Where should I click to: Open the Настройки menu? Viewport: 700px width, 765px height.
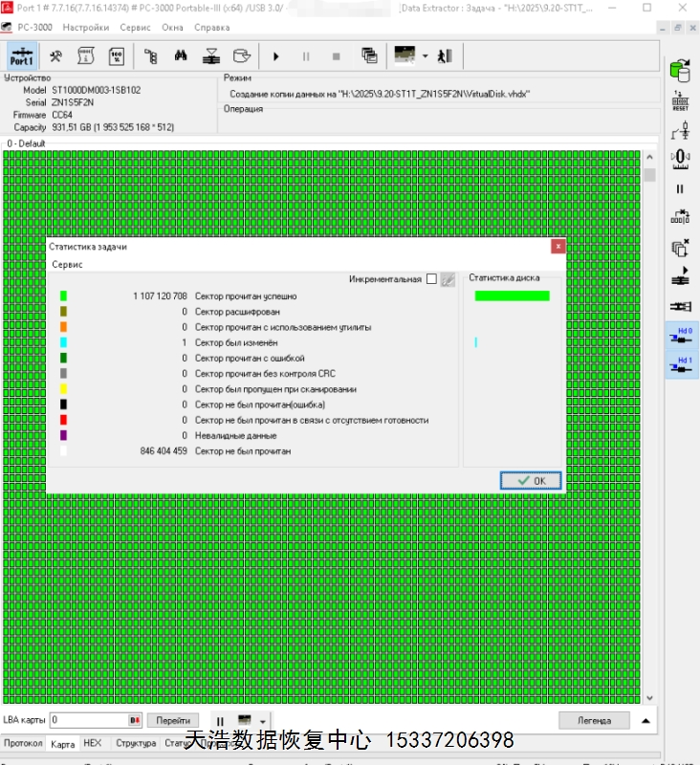(85, 27)
